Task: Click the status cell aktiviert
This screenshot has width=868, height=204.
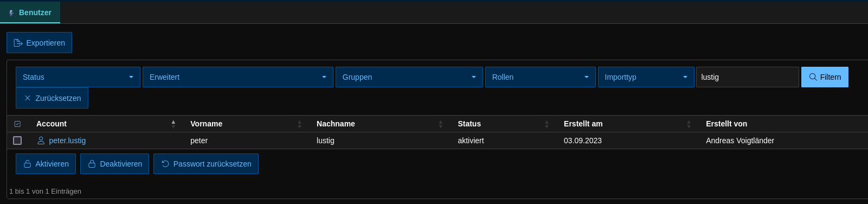Action: [x=471, y=141]
